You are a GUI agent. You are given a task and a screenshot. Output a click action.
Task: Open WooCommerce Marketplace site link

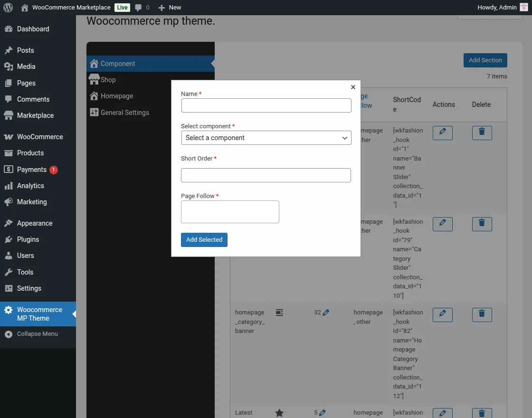point(66,8)
